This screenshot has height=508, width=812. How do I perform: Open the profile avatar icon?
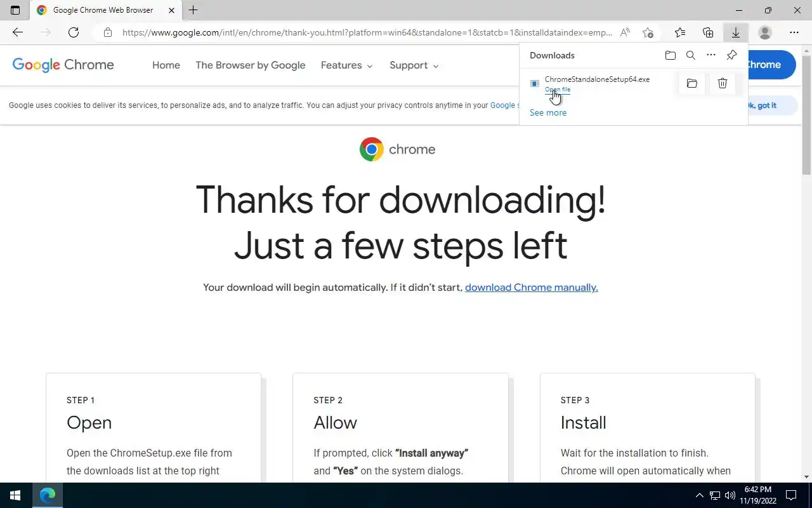pos(765,32)
